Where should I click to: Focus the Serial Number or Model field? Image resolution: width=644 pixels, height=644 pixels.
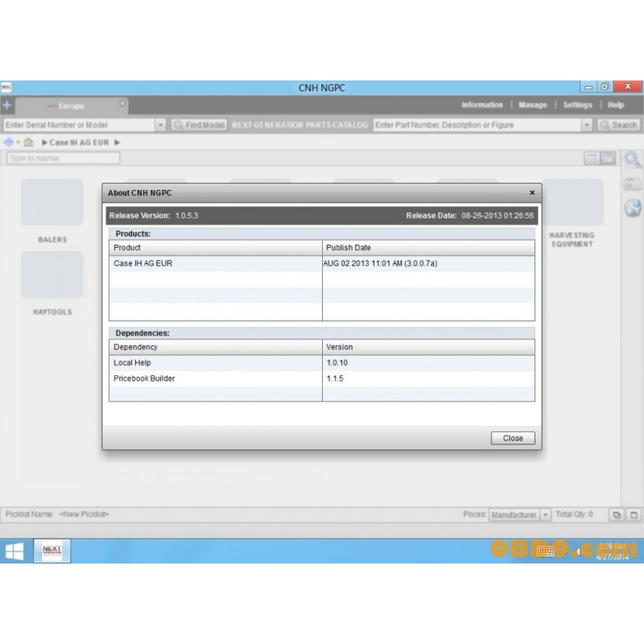click(79, 125)
